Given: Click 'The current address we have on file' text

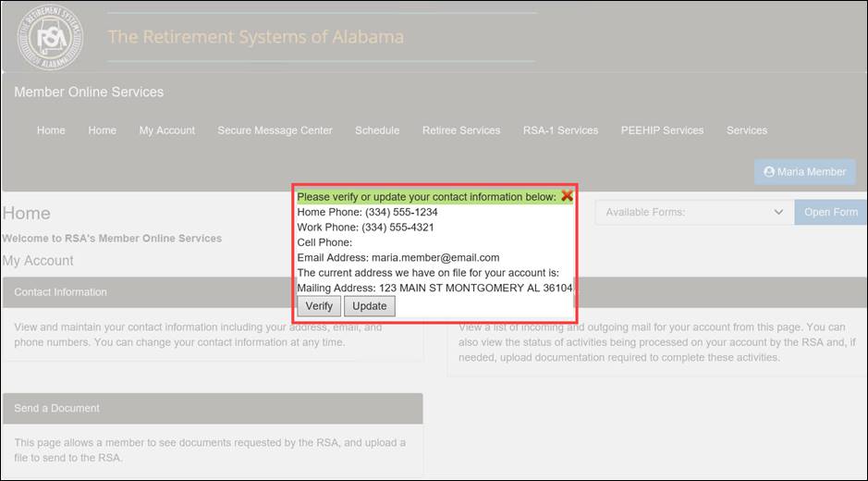Looking at the screenshot, I should click(428, 273).
